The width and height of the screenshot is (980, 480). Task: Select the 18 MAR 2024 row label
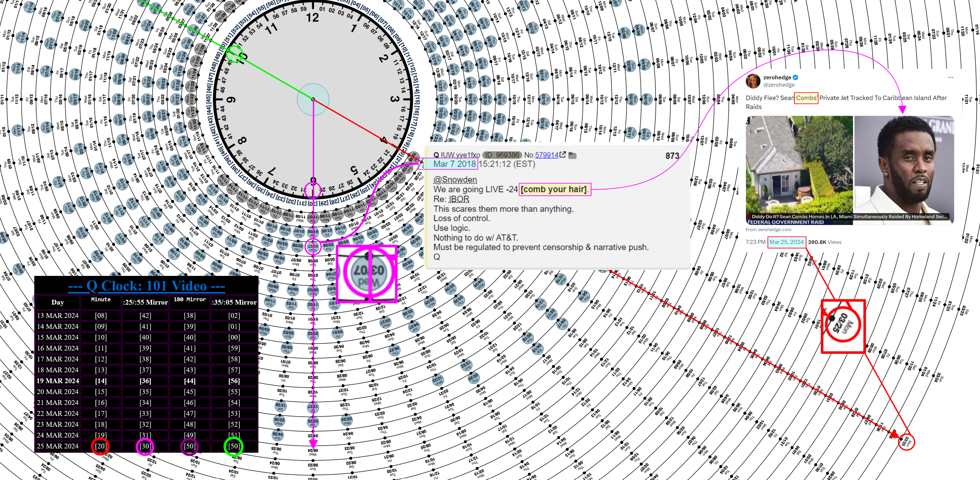click(x=58, y=370)
